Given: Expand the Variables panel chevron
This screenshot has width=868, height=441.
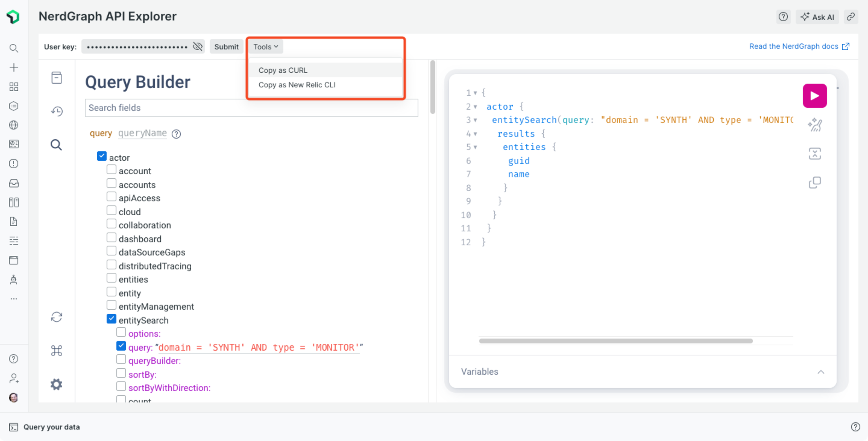Looking at the screenshot, I should [821, 372].
